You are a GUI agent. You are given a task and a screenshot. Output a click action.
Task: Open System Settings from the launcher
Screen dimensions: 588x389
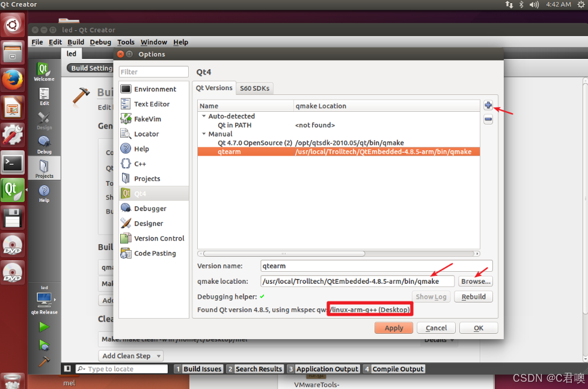[x=13, y=135]
